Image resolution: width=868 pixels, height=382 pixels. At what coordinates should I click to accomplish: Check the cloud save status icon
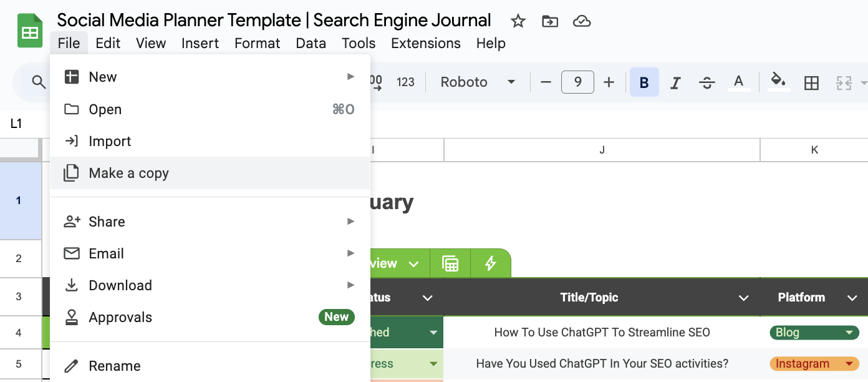pos(581,21)
